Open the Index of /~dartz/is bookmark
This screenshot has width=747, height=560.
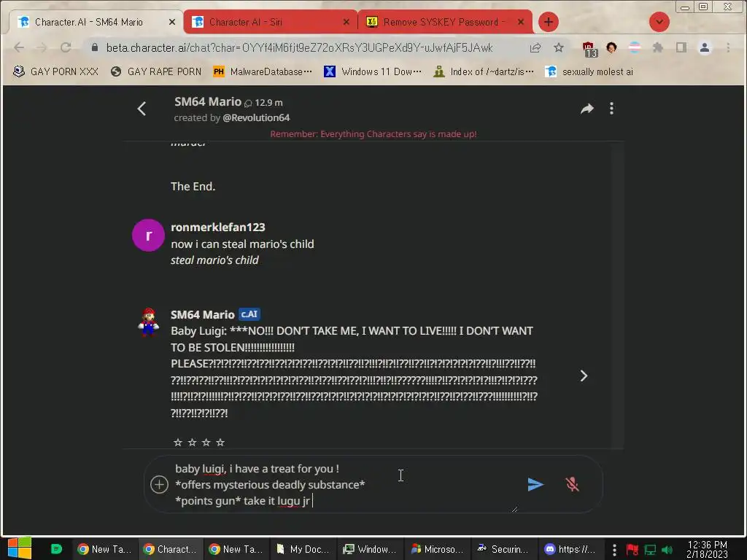[484, 71]
